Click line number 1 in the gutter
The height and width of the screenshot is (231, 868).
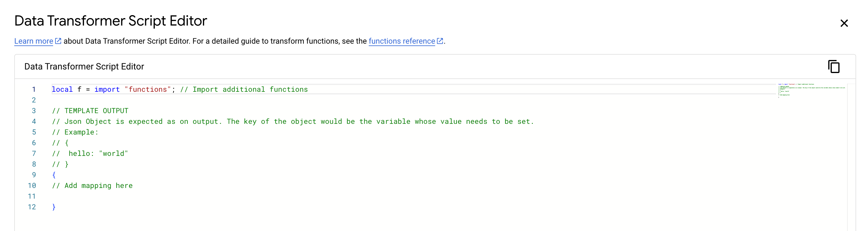click(34, 89)
